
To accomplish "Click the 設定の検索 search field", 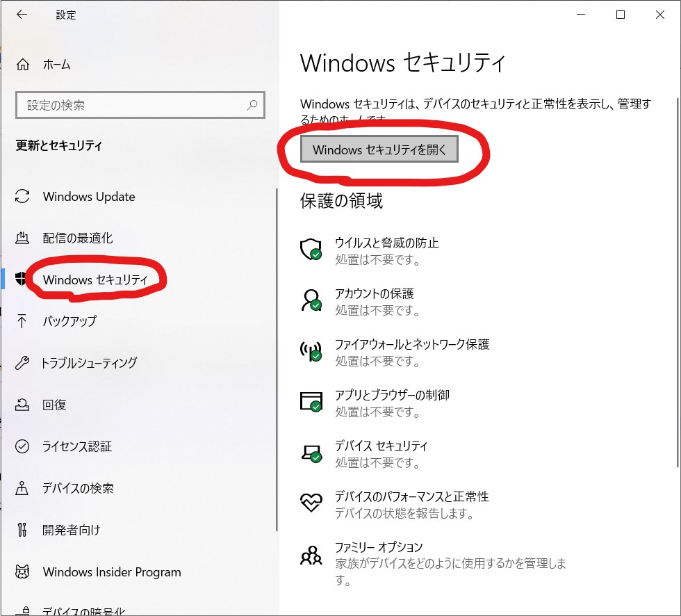I will [x=140, y=105].
